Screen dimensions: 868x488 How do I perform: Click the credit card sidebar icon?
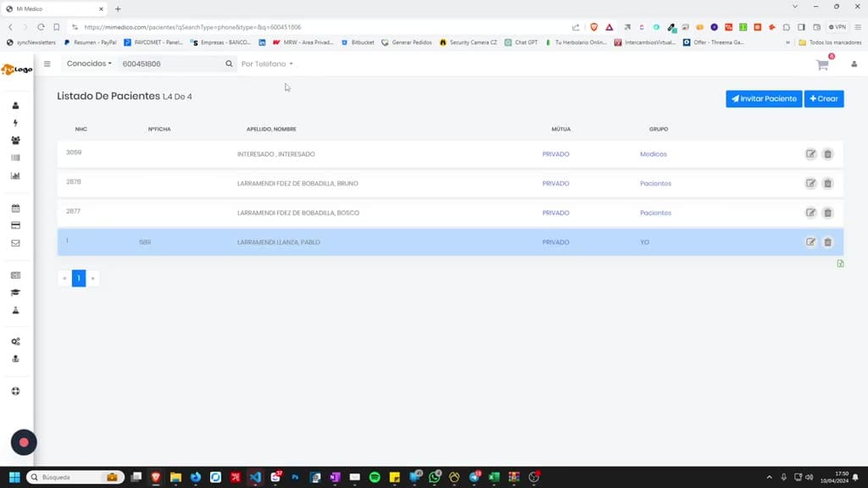tap(15, 225)
